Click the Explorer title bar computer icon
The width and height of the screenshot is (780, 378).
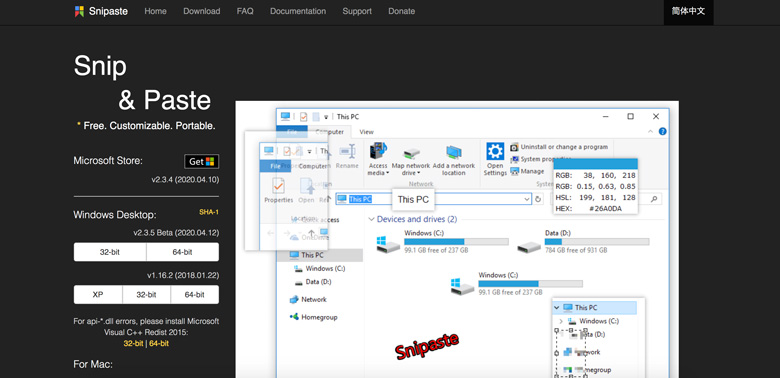coord(285,116)
